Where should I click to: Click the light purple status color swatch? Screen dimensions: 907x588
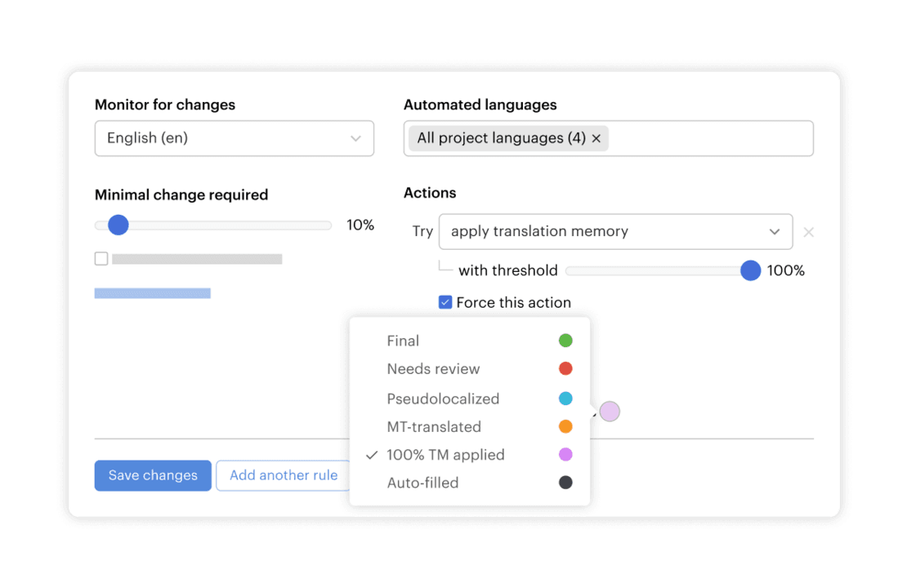tap(610, 412)
